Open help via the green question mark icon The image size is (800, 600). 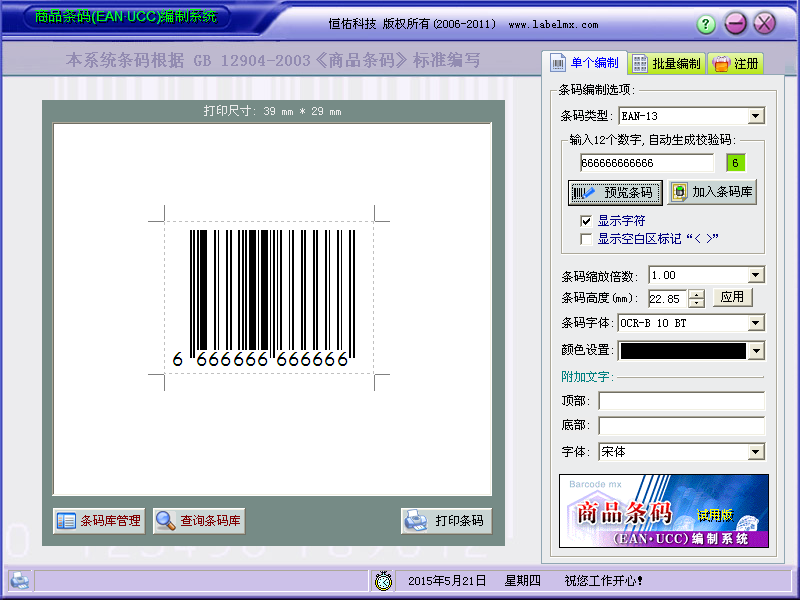(x=705, y=22)
